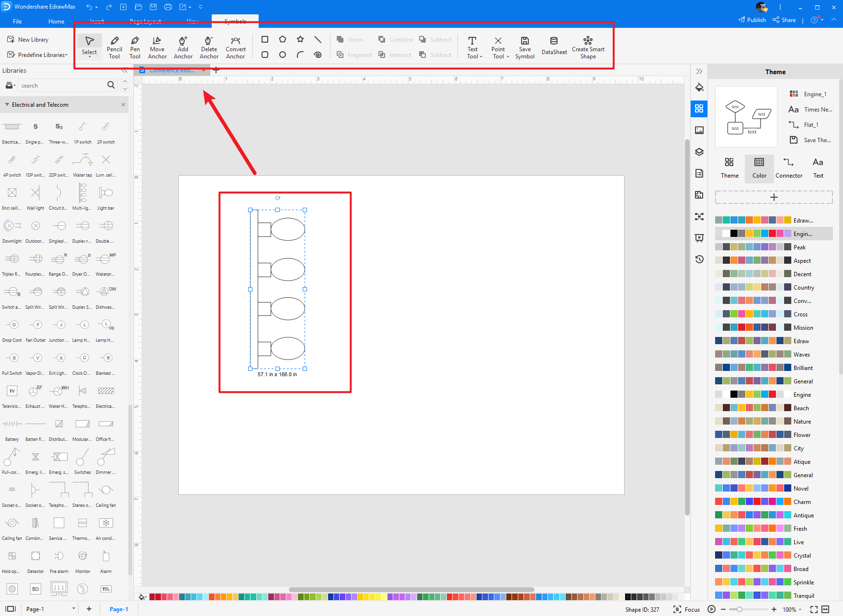Image resolution: width=843 pixels, height=616 pixels.
Task: Create a New Library
Action: pyautogui.click(x=28, y=40)
